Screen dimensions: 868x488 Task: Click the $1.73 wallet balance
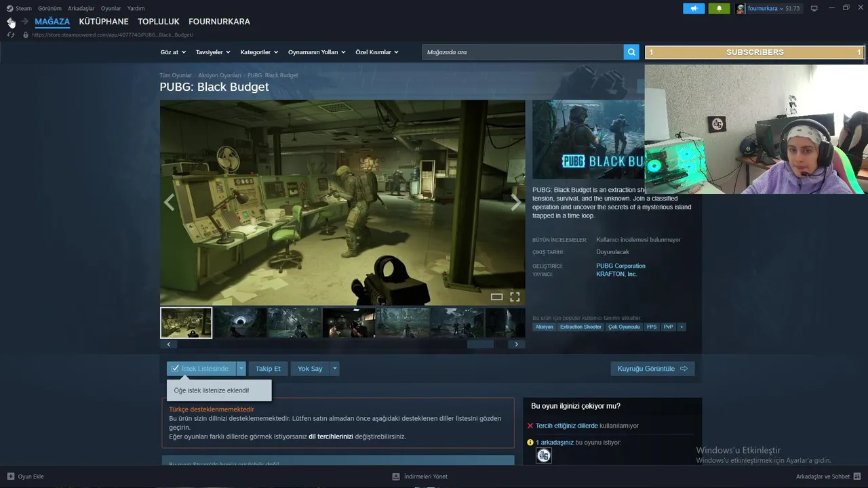793,8
